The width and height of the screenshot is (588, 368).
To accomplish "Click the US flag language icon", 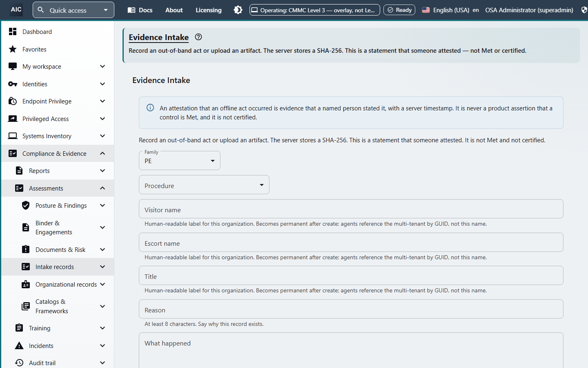I will point(426,10).
